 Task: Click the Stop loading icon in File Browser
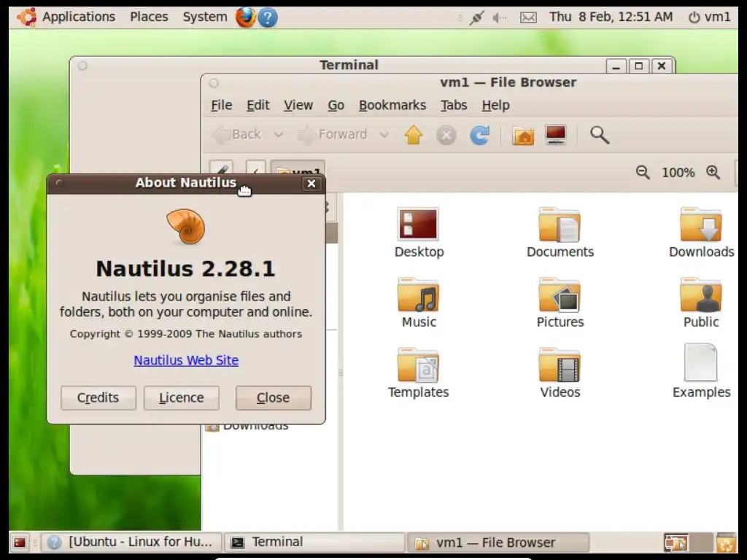pos(446,136)
